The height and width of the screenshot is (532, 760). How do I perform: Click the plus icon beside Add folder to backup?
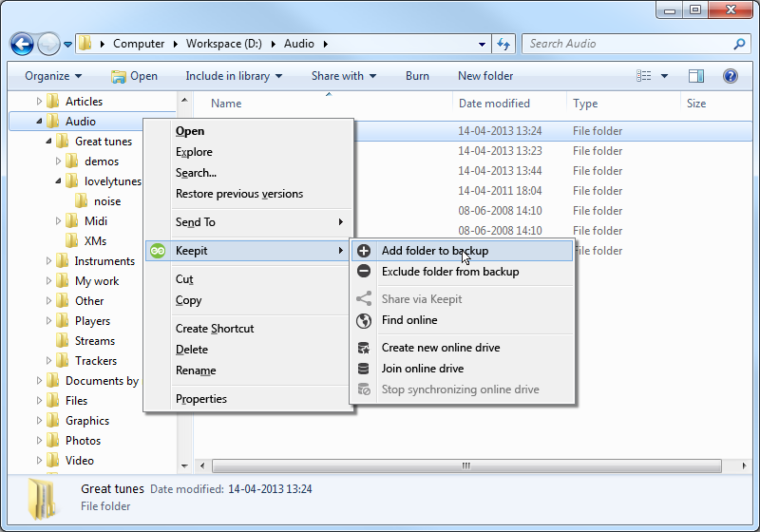point(364,251)
